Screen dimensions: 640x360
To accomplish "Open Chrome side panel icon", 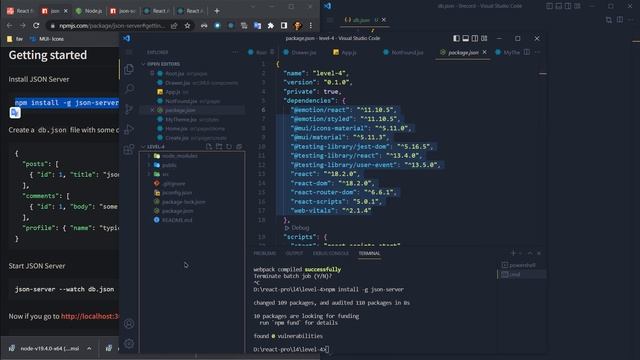I will coord(284,26).
